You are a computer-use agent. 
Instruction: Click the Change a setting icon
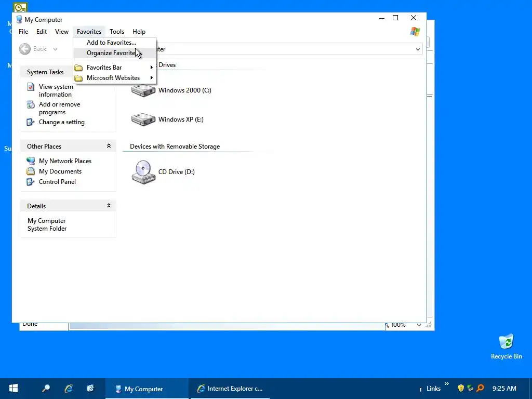click(31, 122)
